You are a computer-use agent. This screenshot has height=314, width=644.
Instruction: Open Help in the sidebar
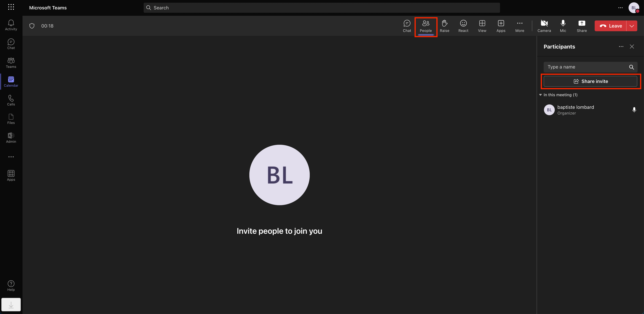click(11, 286)
